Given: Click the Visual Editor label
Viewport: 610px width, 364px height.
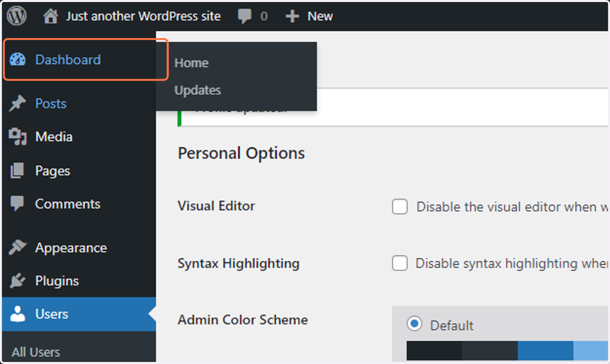Looking at the screenshot, I should pos(216,206).
